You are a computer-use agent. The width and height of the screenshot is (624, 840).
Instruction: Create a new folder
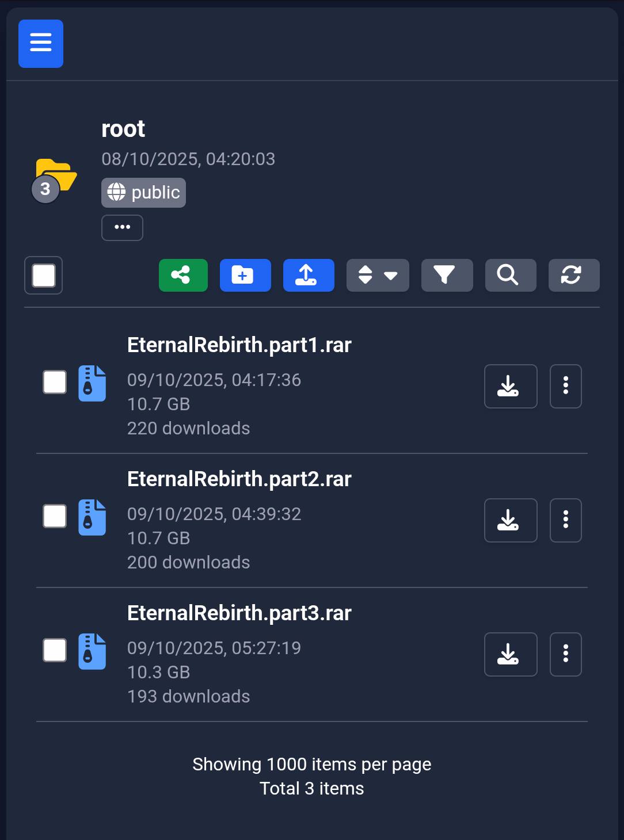pyautogui.click(x=245, y=275)
